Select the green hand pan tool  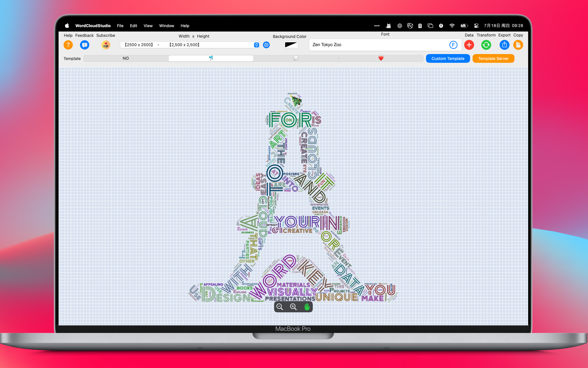tap(307, 307)
